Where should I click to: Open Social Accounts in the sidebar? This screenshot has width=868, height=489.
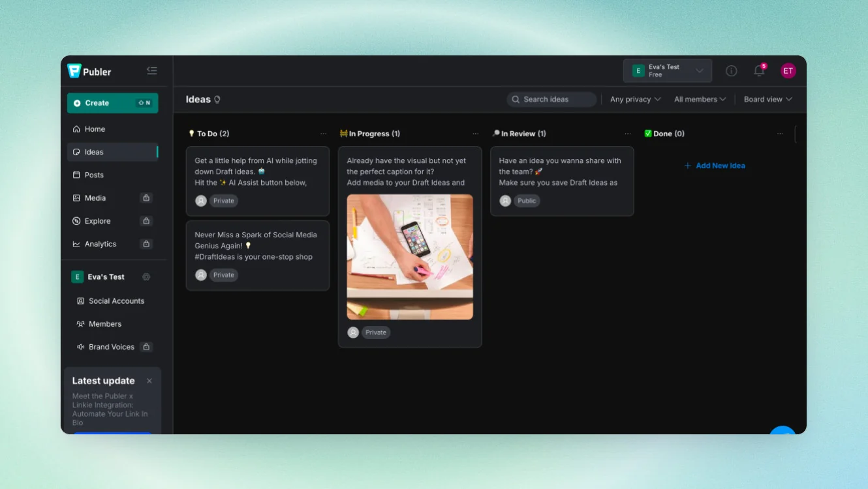112,301
